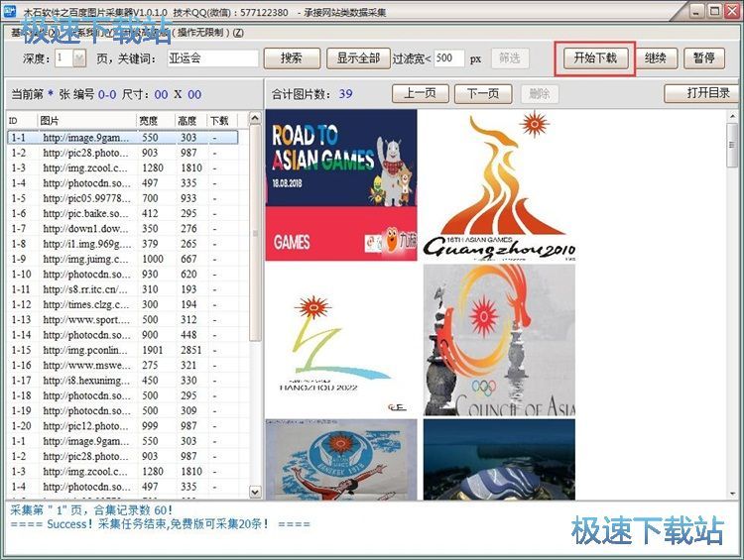Click width value 1901 in row 1-15
Image resolution: width=744 pixels, height=560 pixels.
coord(153,350)
